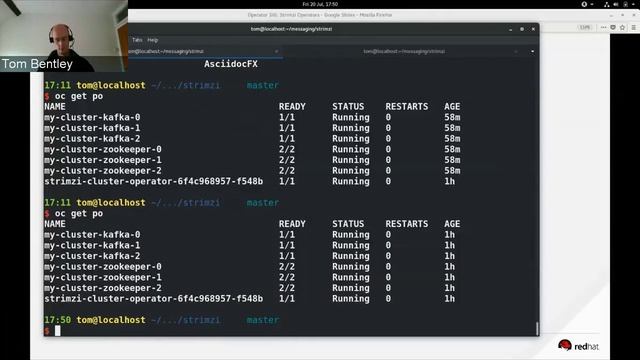Screen dimensions: 640x360
Task: Click the AGE header in first table
Action: coord(452,107)
